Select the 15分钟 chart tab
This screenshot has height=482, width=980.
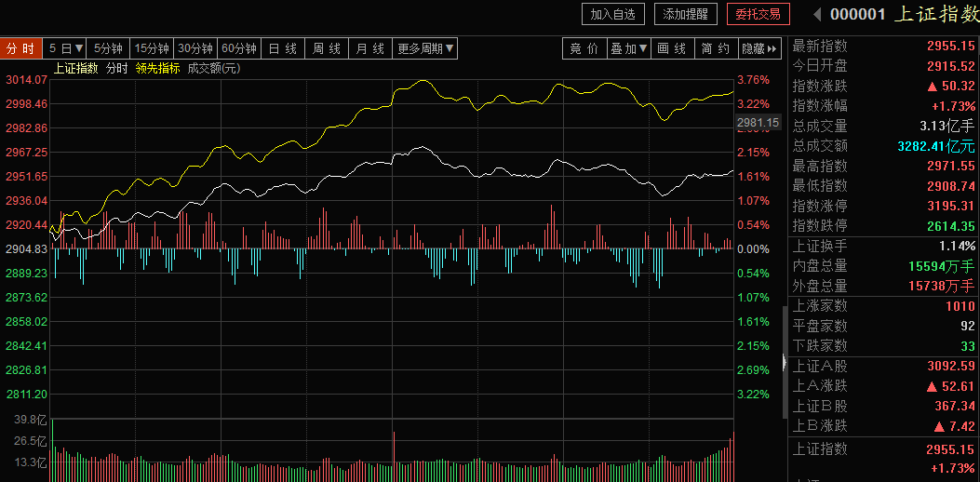point(152,48)
